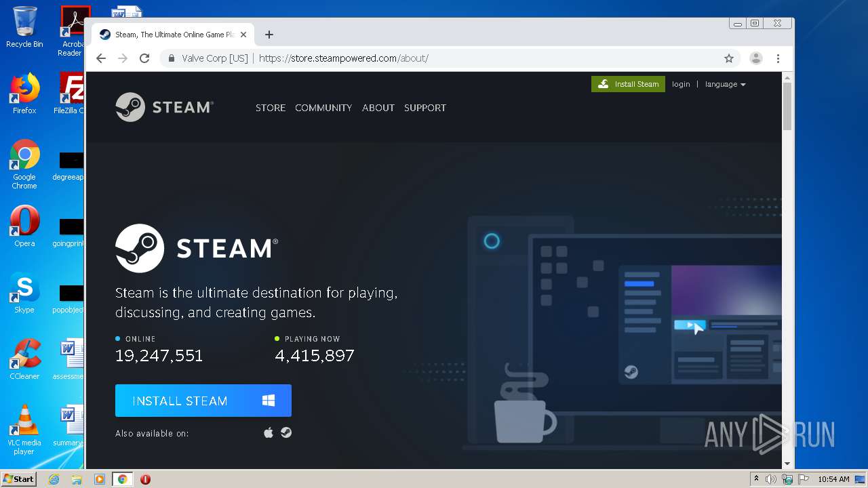This screenshot has height=488, width=868.
Task: Bookmark this page with the star icon
Action: click(x=729, y=58)
